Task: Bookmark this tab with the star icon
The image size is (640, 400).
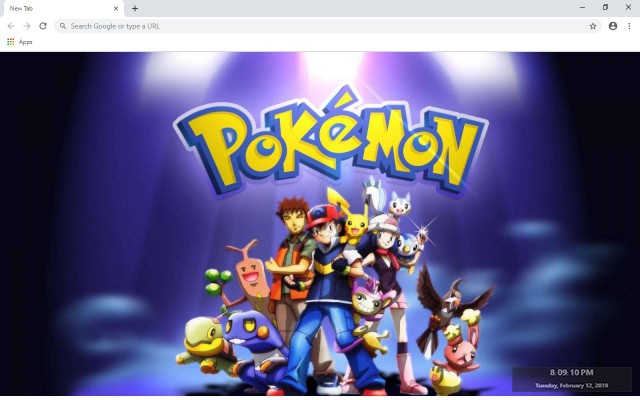Action: click(x=593, y=26)
